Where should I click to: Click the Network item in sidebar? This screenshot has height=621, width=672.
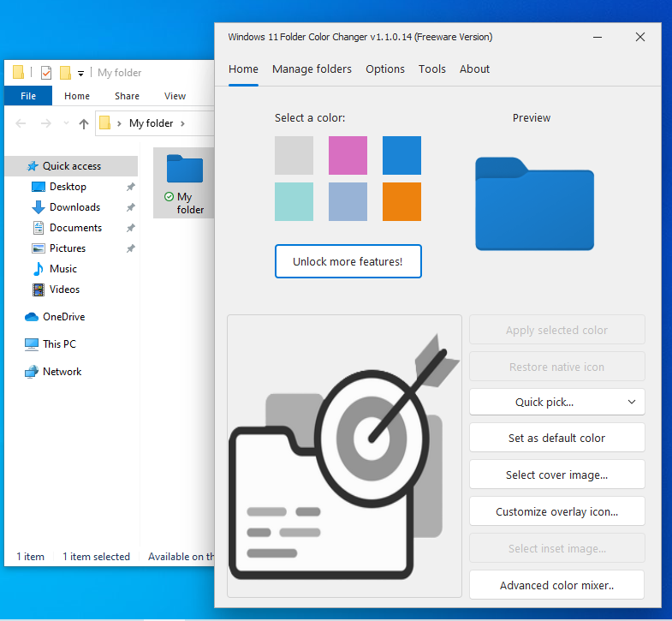(x=62, y=372)
